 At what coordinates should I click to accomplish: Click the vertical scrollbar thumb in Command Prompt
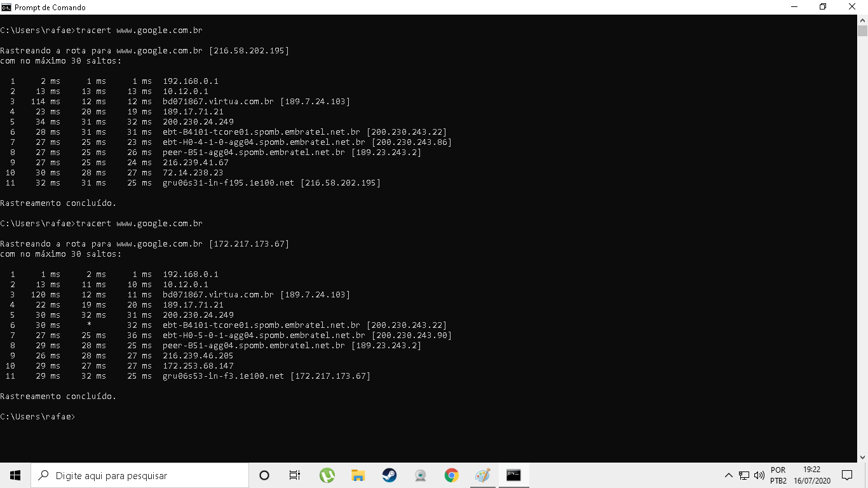pos(862,31)
